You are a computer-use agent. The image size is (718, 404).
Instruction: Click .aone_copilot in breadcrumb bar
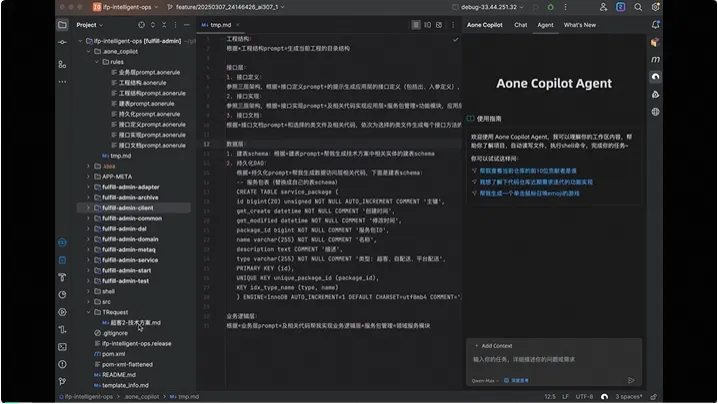pos(141,397)
